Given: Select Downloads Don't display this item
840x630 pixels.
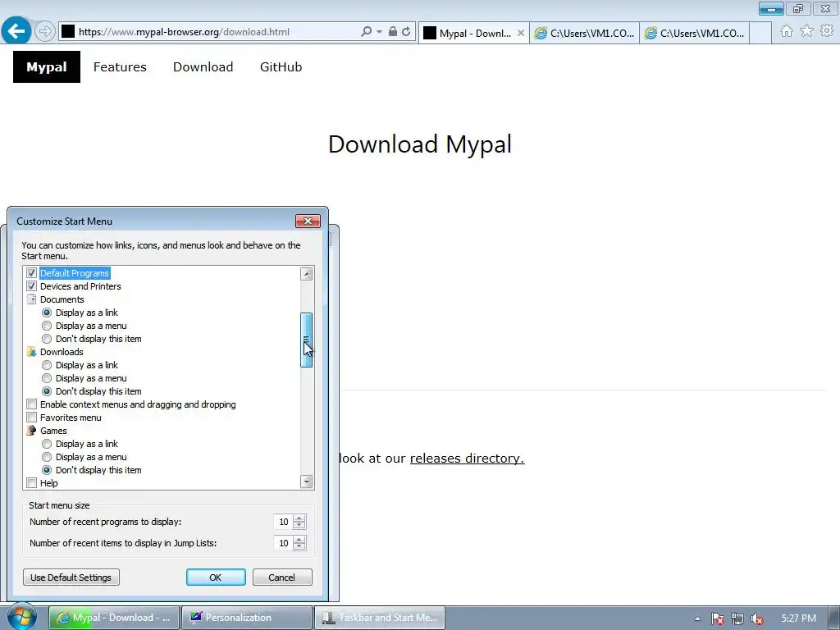Looking at the screenshot, I should coord(47,391).
